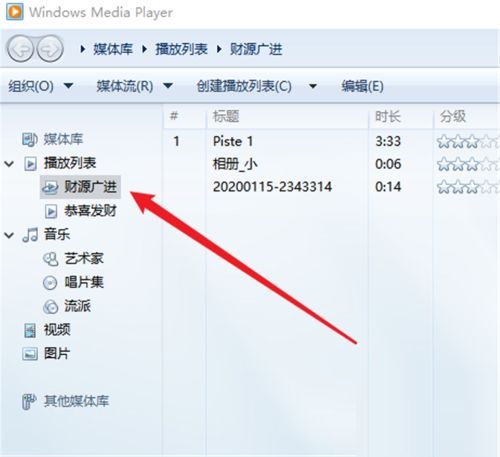Select the 财源广进 playlist

[x=90, y=187]
